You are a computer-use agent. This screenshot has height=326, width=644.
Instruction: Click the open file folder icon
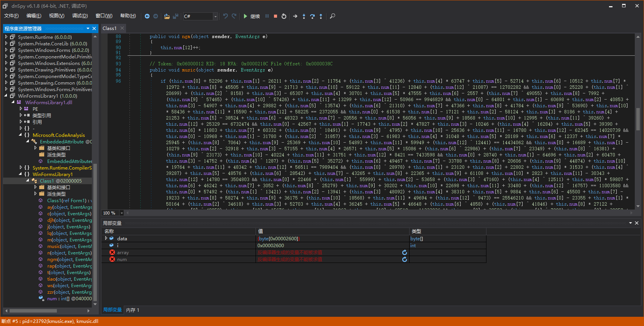[167, 16]
